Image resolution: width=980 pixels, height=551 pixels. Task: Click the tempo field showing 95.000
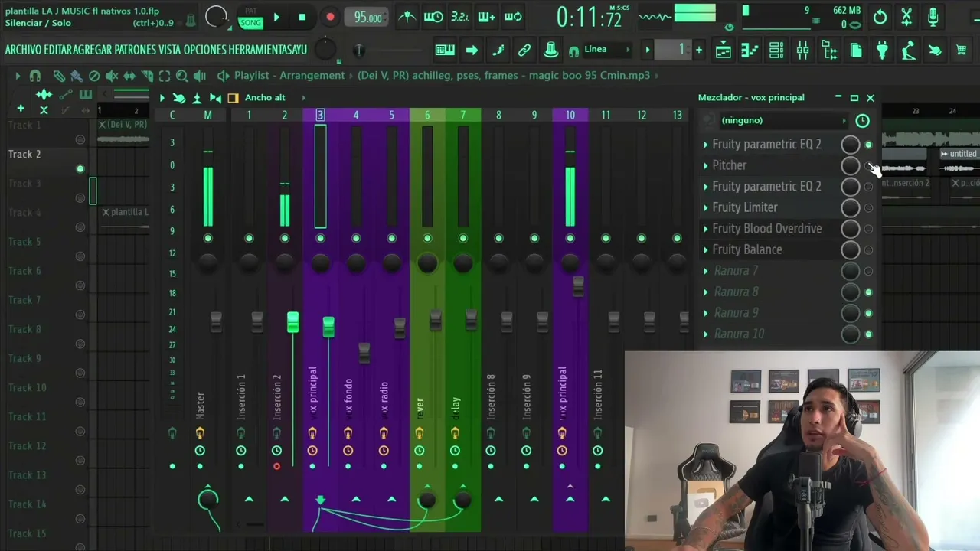[x=367, y=18]
